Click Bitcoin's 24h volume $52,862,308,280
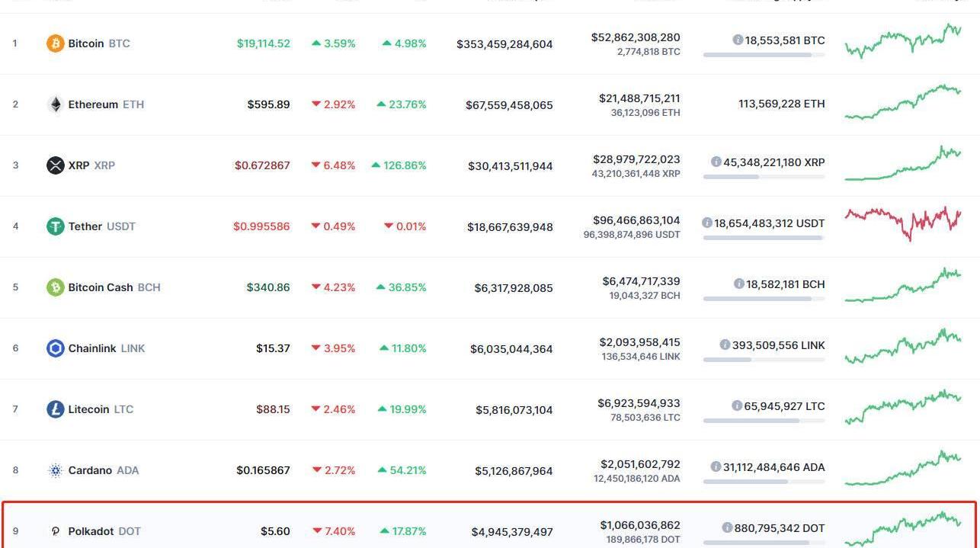 pos(636,37)
